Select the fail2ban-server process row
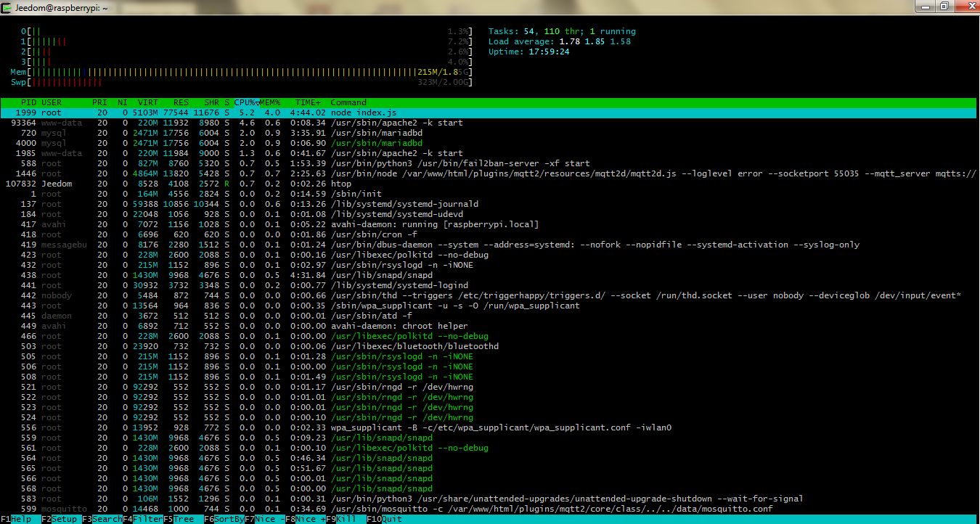980x524 pixels. click(489, 163)
